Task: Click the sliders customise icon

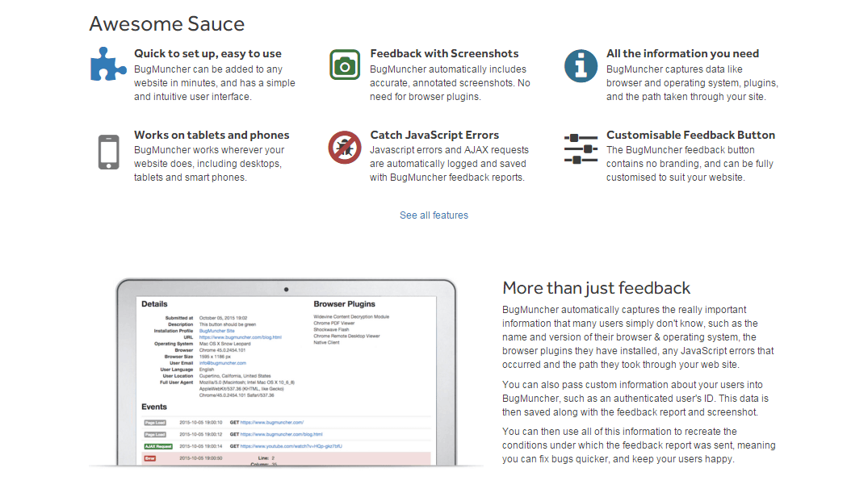Action: (581, 148)
